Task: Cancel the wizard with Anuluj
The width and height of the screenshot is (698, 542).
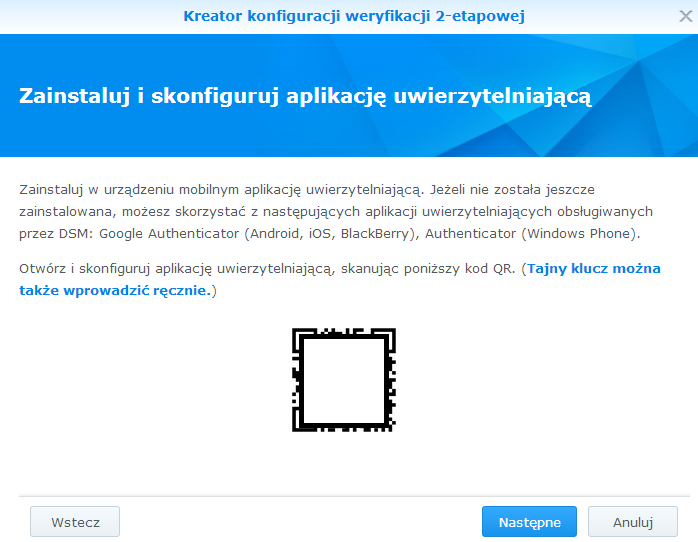Action: click(x=633, y=522)
